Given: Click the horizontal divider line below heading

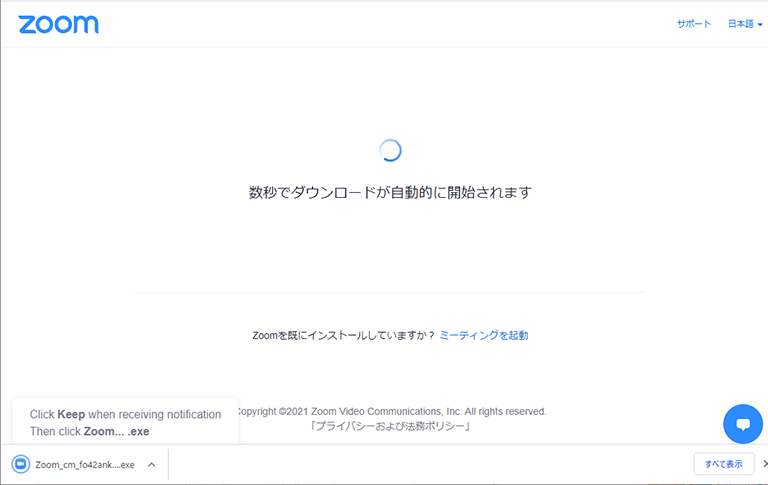Looking at the screenshot, I should [x=390, y=293].
